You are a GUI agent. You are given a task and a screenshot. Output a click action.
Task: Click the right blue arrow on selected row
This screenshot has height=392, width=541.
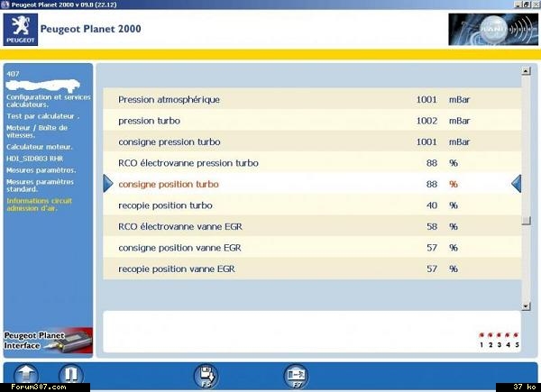516,184
